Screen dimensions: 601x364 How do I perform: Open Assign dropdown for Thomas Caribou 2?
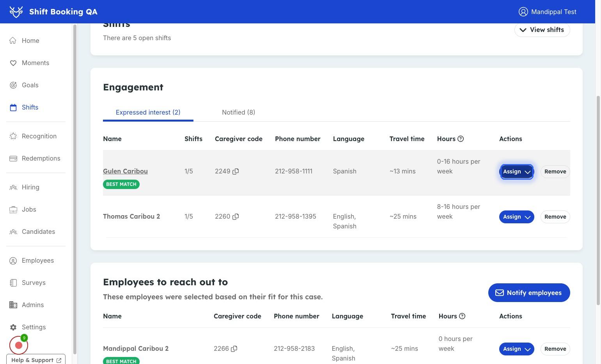516,217
